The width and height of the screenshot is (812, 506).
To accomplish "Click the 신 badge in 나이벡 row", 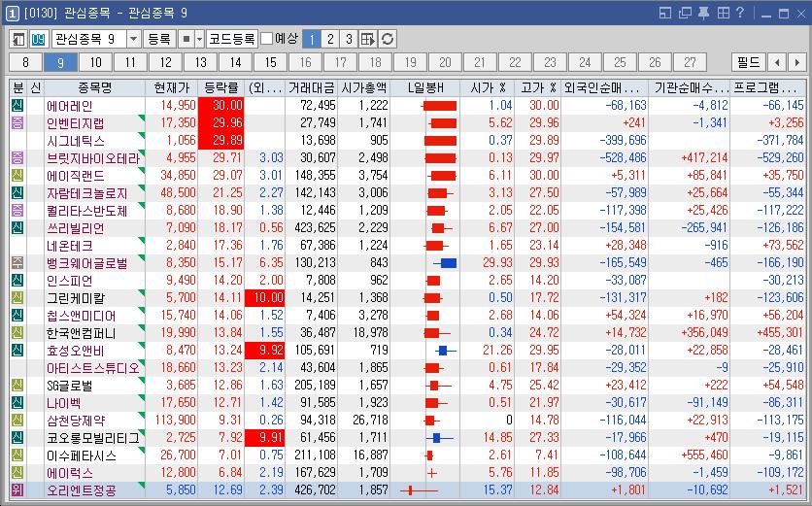I will [17, 402].
